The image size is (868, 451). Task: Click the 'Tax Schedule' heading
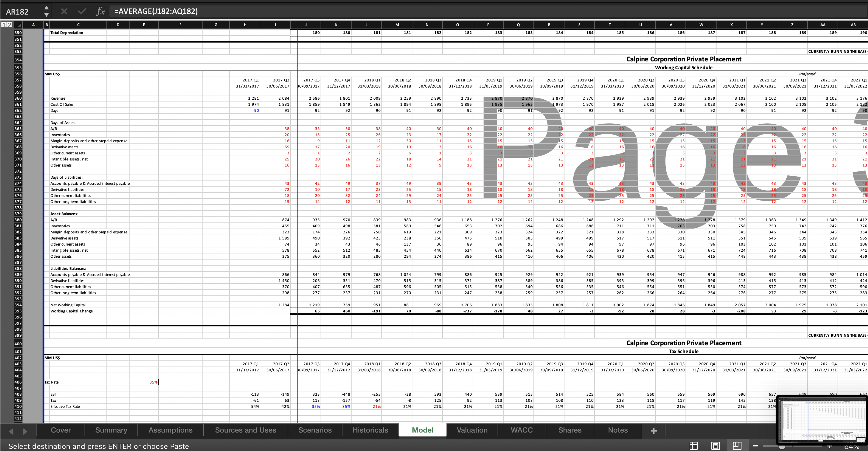point(684,351)
